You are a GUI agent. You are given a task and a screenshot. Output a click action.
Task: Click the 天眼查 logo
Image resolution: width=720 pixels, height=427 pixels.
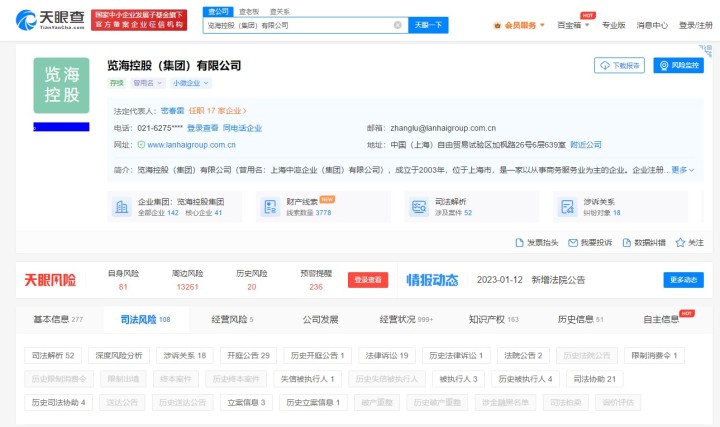tap(50, 20)
